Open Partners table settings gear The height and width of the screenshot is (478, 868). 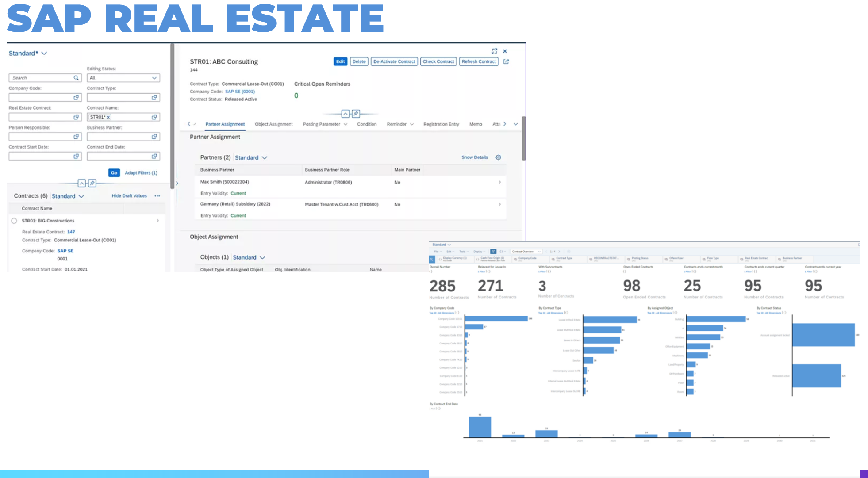(498, 157)
